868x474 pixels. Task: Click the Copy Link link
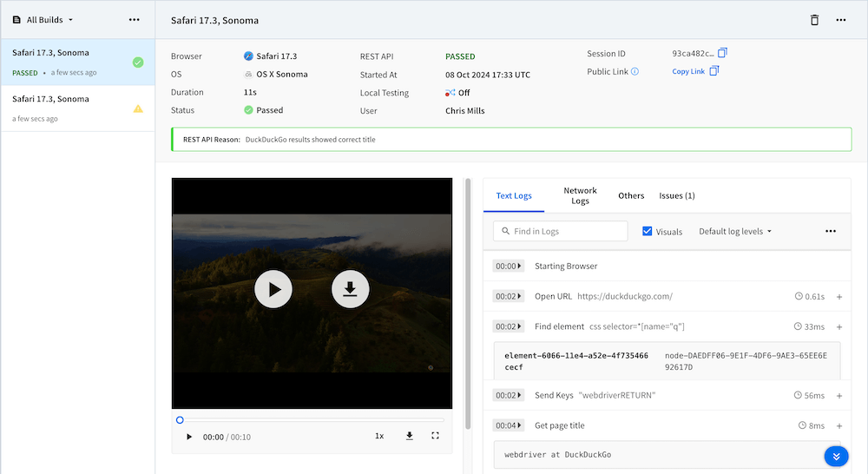tap(688, 71)
